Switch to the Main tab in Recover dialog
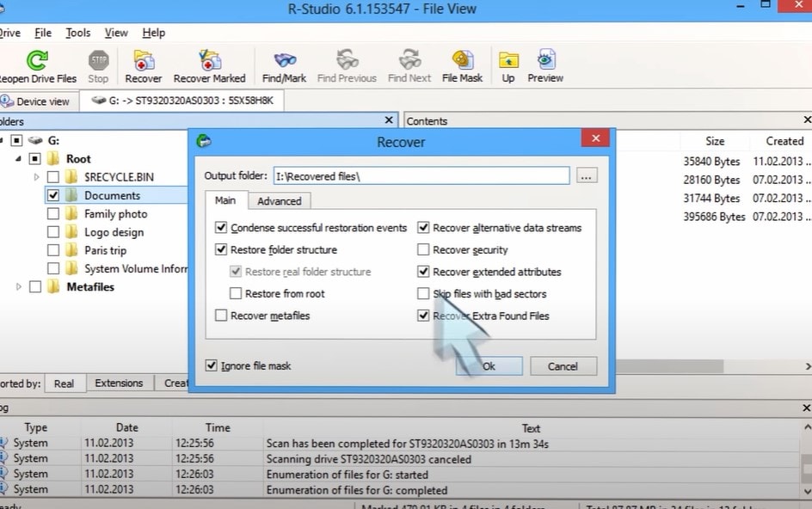Image resolution: width=812 pixels, height=509 pixels. point(225,199)
